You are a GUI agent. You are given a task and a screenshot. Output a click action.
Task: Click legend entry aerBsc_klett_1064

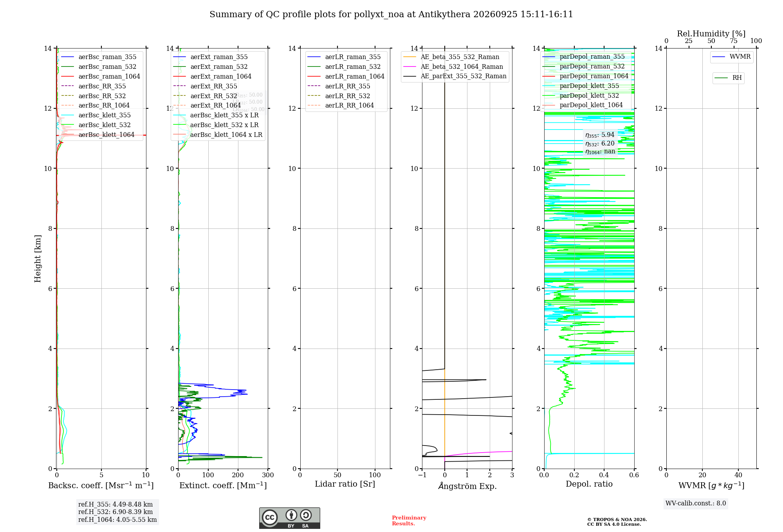(98, 135)
